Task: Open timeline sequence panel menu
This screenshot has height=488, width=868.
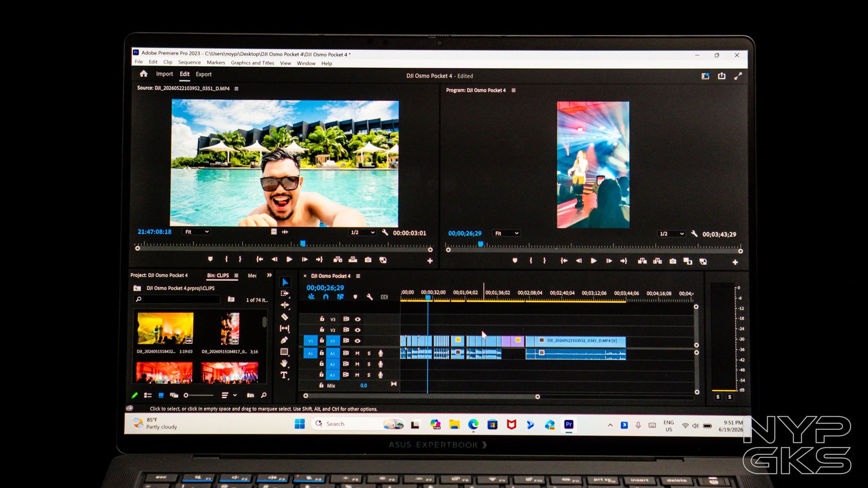Action: [358, 276]
